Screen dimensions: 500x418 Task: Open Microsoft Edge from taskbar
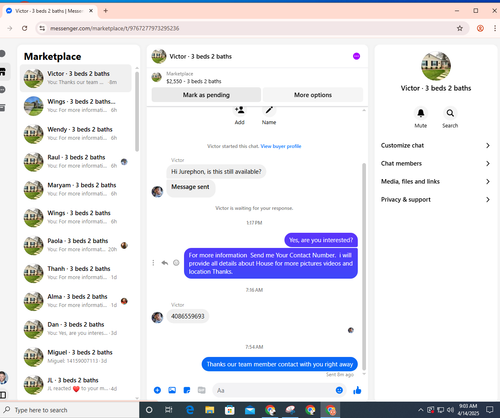(x=190, y=410)
